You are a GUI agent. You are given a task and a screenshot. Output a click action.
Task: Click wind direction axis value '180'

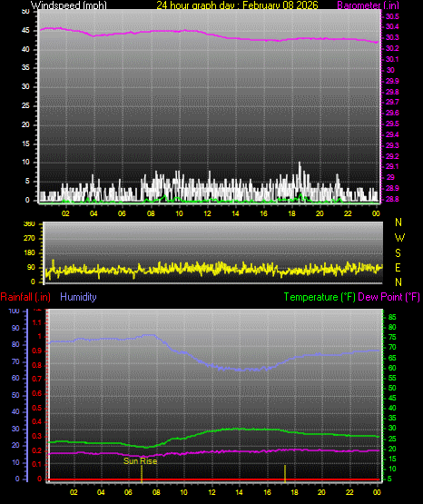(29, 253)
